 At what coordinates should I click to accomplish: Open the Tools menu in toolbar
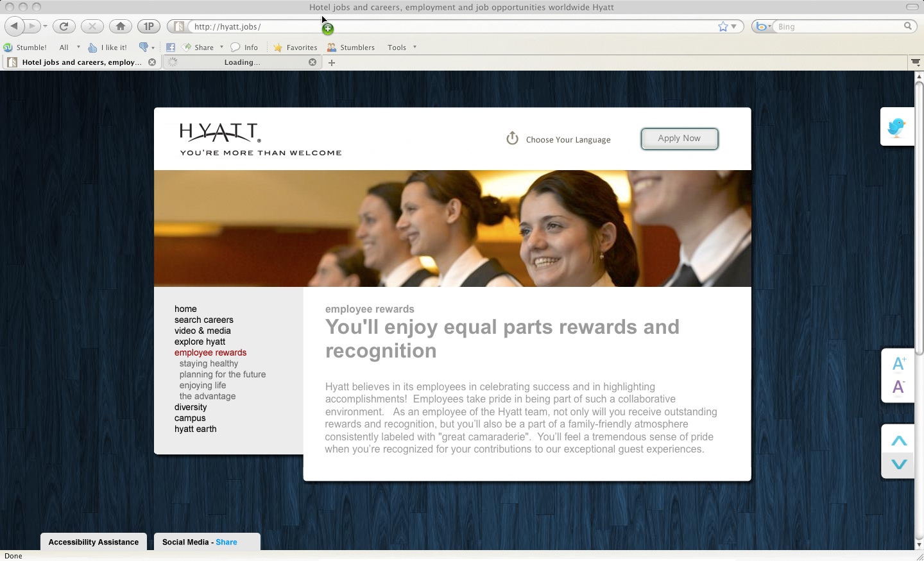click(402, 47)
